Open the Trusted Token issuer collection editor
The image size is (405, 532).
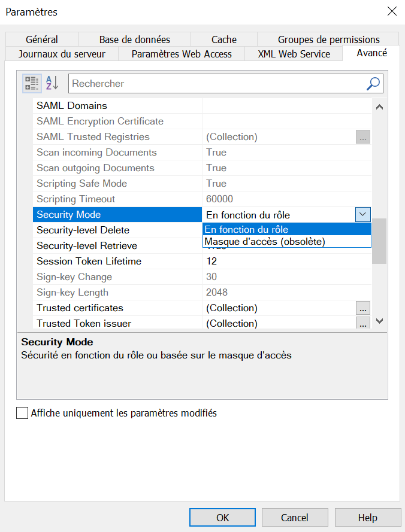pos(364,323)
